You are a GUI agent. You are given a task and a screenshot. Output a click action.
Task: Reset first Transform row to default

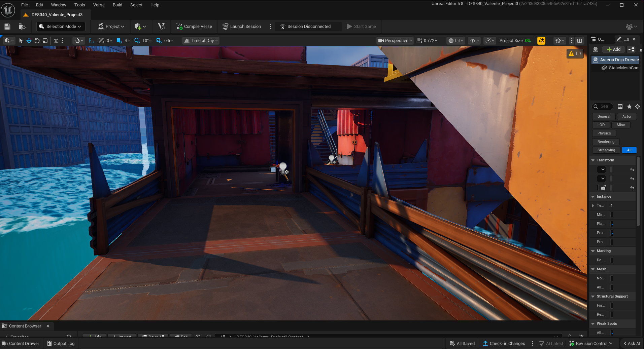632,169
